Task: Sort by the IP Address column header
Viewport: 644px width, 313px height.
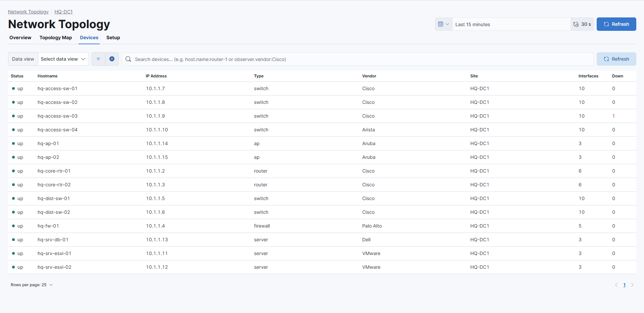Action: [x=156, y=76]
